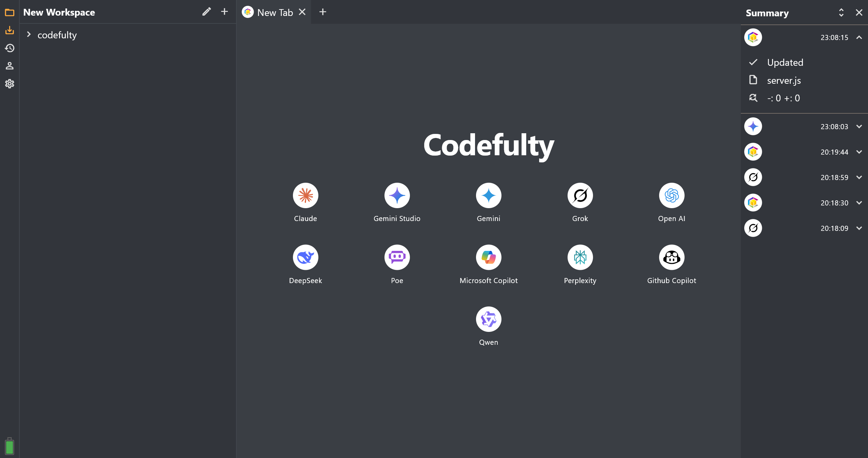
Task: Open the download sidebar icon
Action: click(x=9, y=31)
